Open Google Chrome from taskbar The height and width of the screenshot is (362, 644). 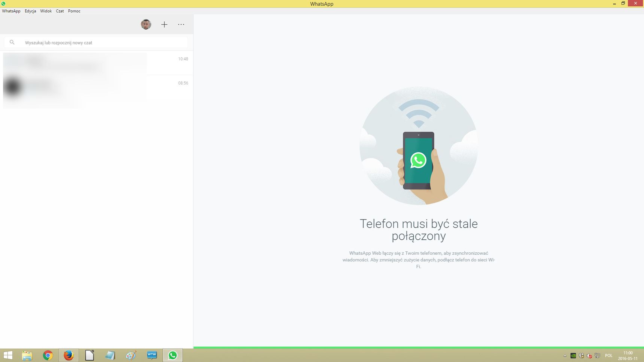(48, 355)
